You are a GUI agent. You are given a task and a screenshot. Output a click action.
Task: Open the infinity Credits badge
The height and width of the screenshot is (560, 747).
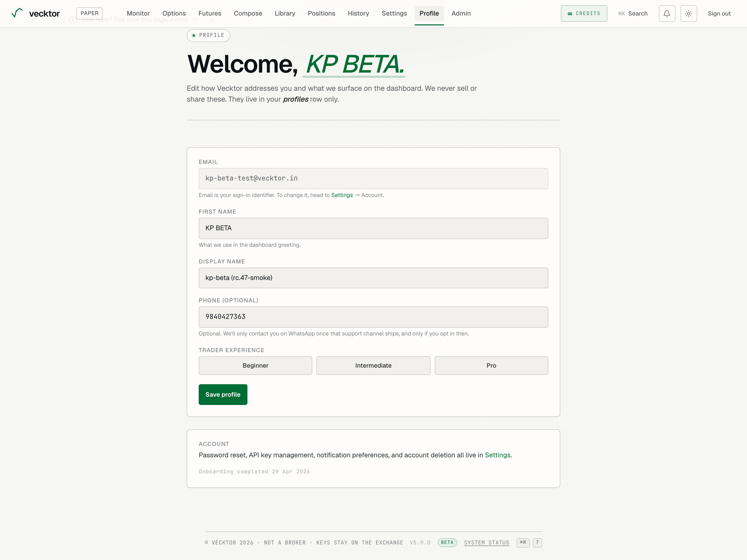[x=584, y=13]
